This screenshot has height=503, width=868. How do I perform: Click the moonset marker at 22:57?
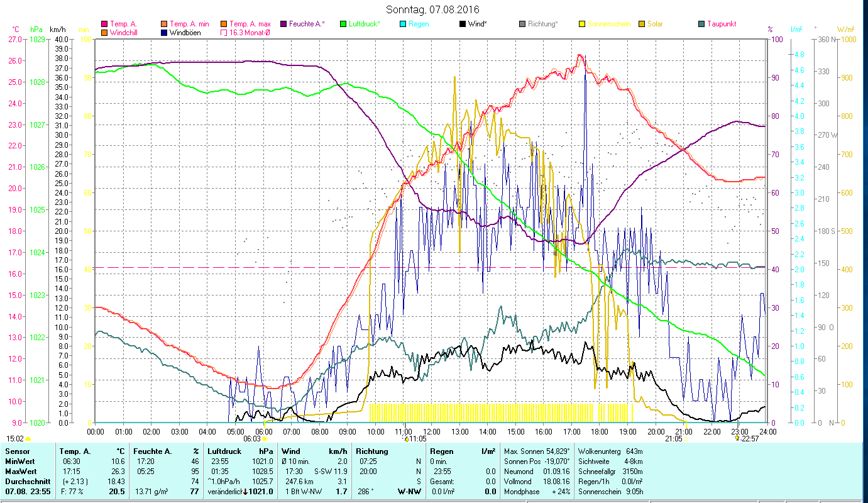tap(738, 439)
